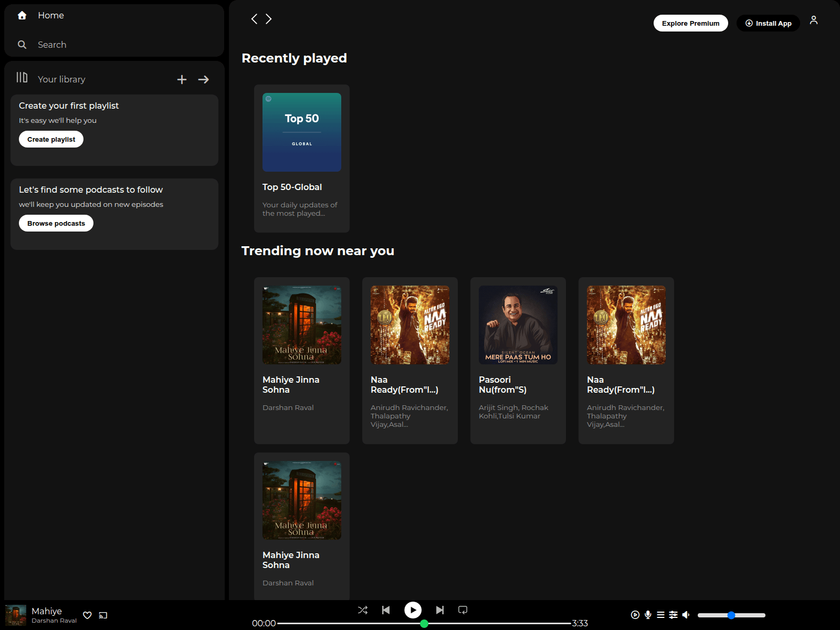
Task: Click now-playing title Mahiye
Action: click(47, 611)
